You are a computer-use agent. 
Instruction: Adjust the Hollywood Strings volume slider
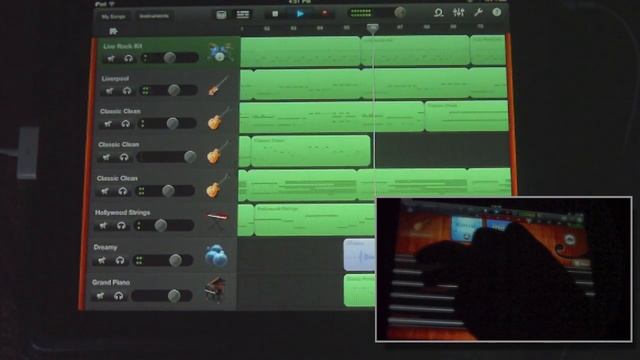tap(164, 225)
